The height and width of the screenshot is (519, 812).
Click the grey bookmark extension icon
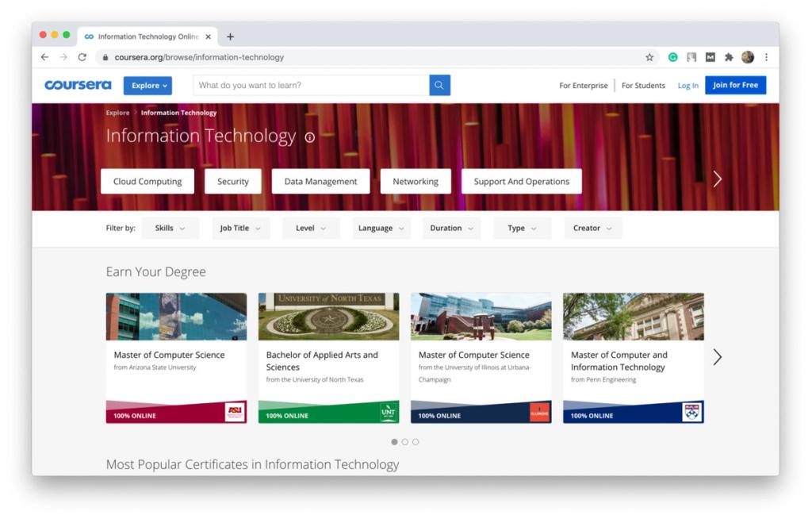pos(691,57)
